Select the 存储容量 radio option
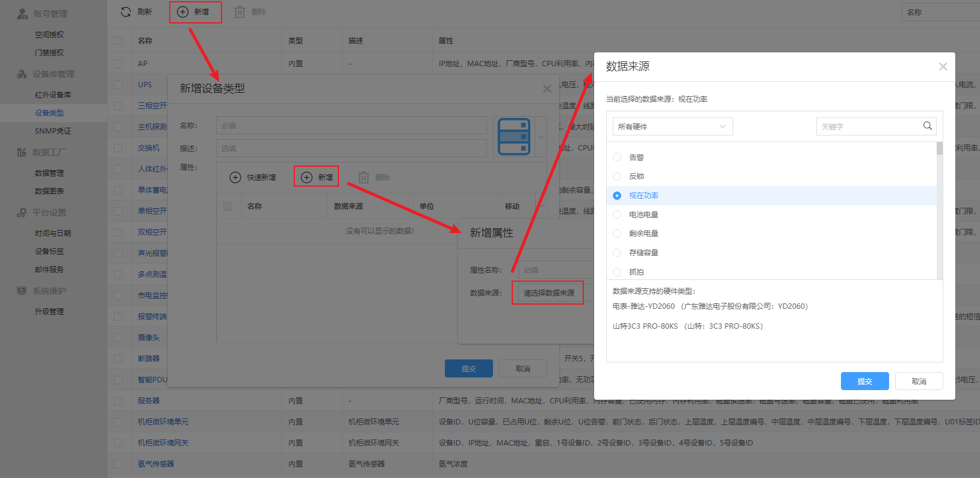Image resolution: width=980 pixels, height=478 pixels. [617, 253]
